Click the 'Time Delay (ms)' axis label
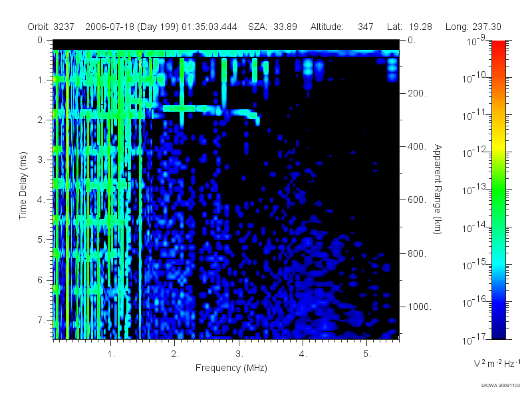 (23, 186)
